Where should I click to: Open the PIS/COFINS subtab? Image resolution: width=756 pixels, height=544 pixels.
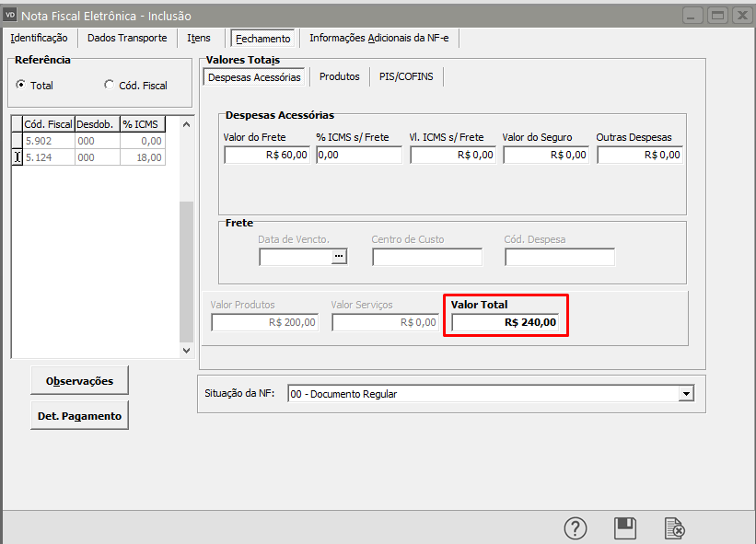pos(406,77)
